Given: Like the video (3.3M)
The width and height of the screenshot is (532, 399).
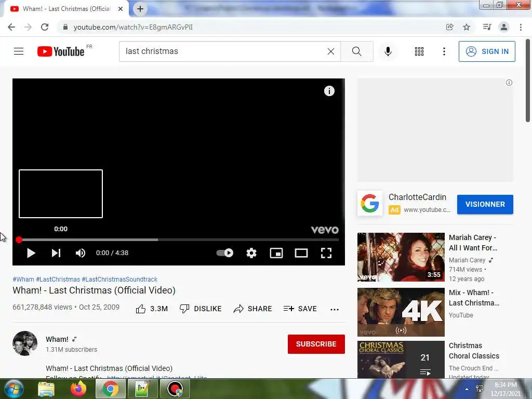Looking at the screenshot, I should [x=152, y=309].
